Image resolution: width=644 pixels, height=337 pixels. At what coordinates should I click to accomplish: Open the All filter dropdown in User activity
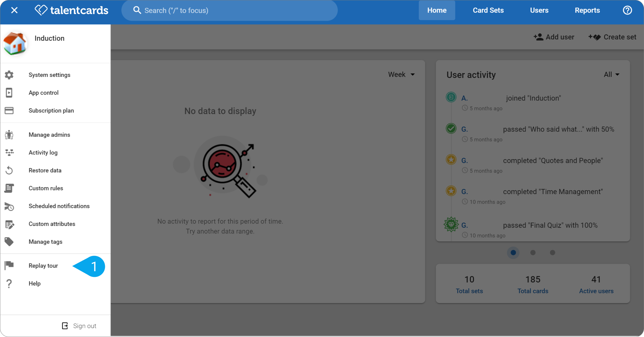coord(611,74)
